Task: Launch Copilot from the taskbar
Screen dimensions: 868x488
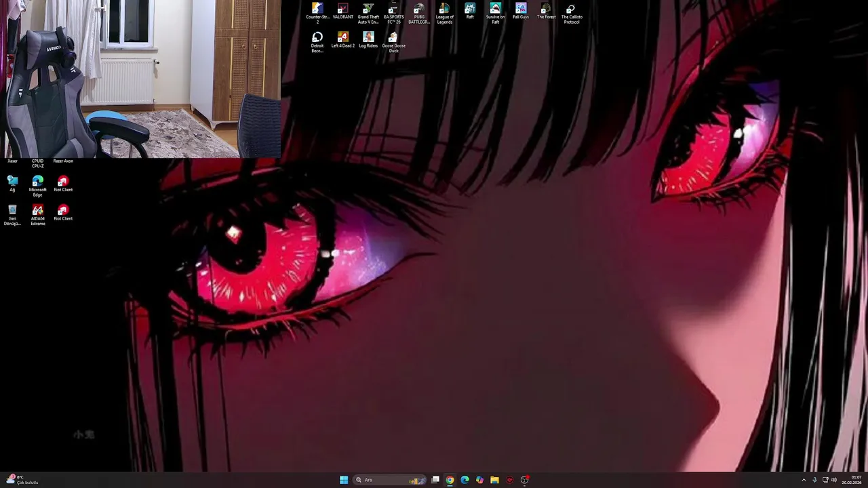Action: coord(479,480)
